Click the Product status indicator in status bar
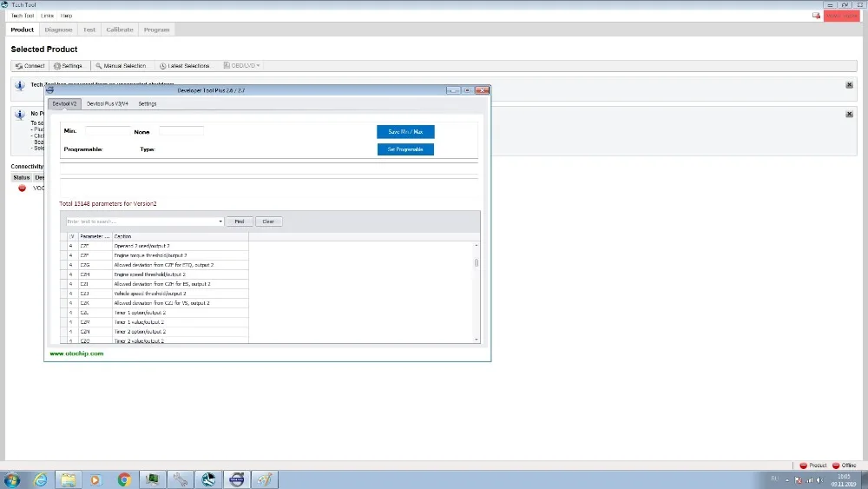 (813, 466)
